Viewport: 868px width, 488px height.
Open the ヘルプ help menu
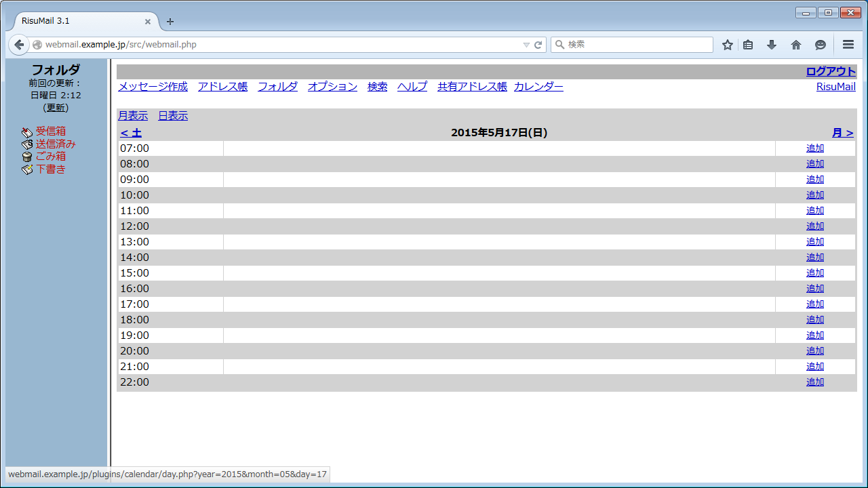[412, 87]
